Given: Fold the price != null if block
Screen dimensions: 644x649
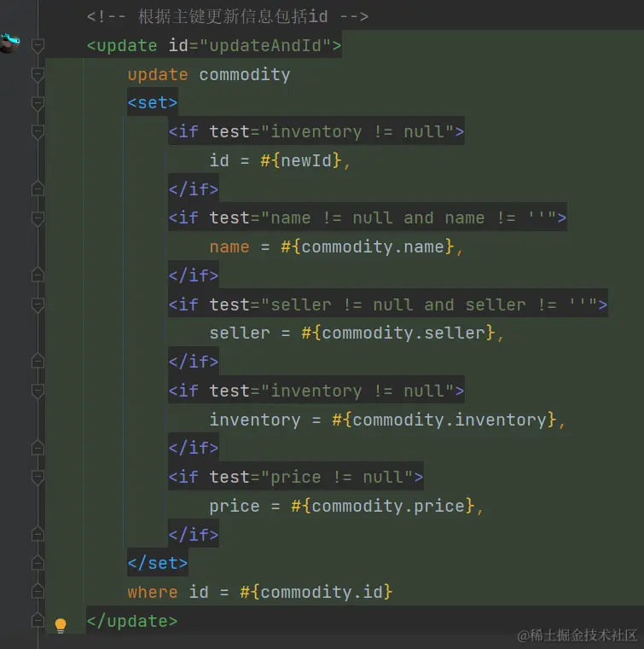Looking at the screenshot, I should coord(38,478).
